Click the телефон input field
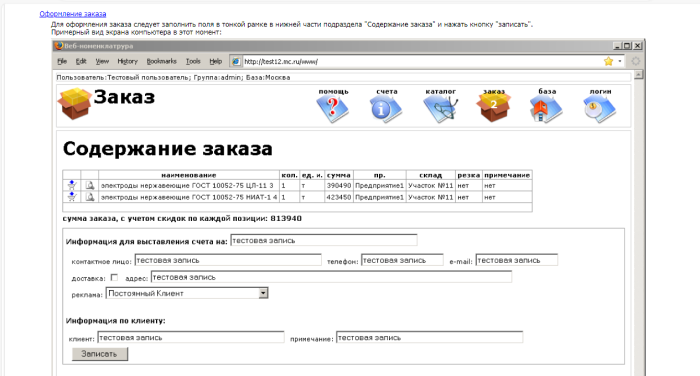This screenshot has width=700, height=376. pos(402,260)
